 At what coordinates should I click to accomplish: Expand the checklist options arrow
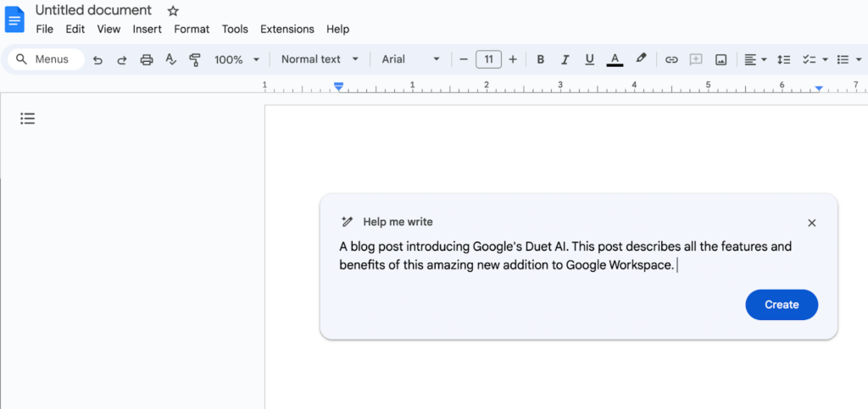click(x=826, y=59)
